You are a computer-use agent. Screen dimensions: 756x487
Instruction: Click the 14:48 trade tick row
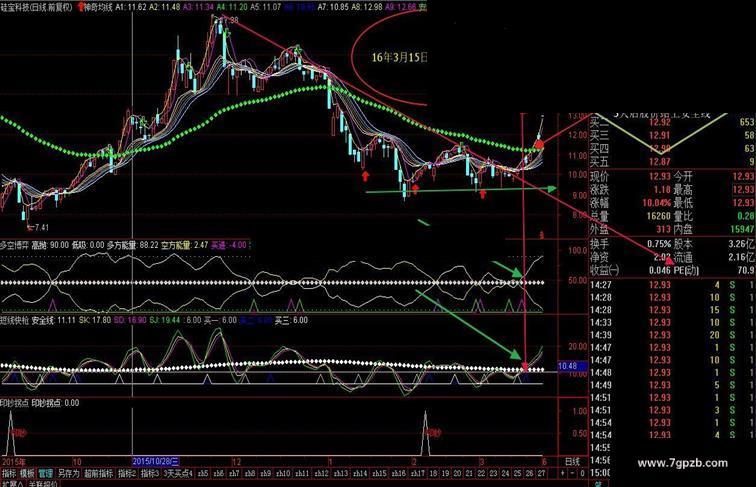pos(672,372)
